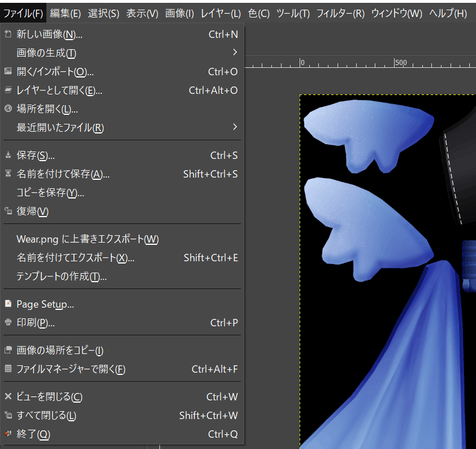The width and height of the screenshot is (476, 449).
Task: Open the 選択(S) menu
Action: pyautogui.click(x=103, y=14)
